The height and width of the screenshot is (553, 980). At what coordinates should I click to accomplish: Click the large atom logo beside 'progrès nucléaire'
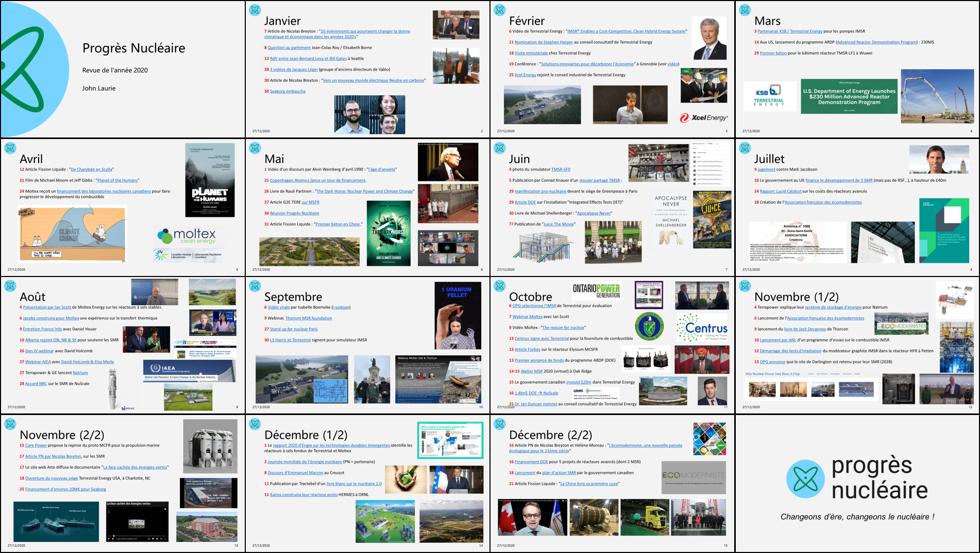[806, 479]
